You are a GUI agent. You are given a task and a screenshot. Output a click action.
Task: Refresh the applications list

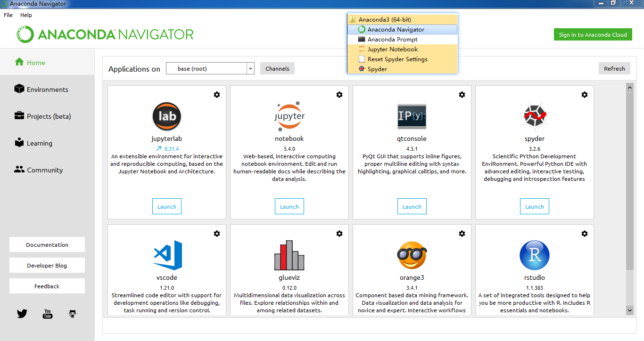[x=614, y=68]
